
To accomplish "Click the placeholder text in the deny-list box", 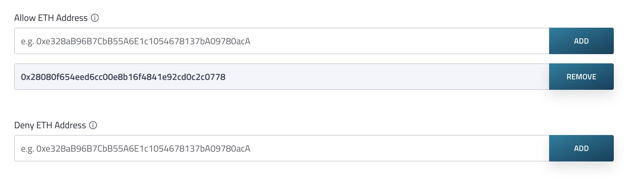I will point(136,149).
